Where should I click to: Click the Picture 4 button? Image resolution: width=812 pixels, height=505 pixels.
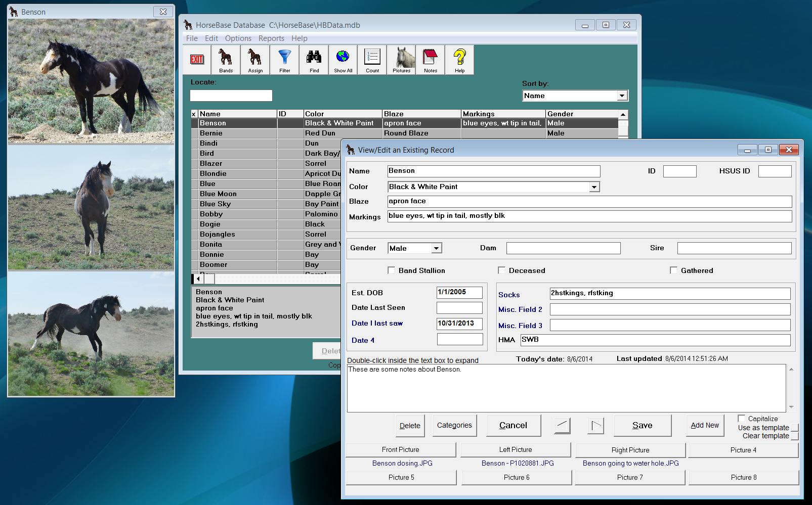point(744,449)
